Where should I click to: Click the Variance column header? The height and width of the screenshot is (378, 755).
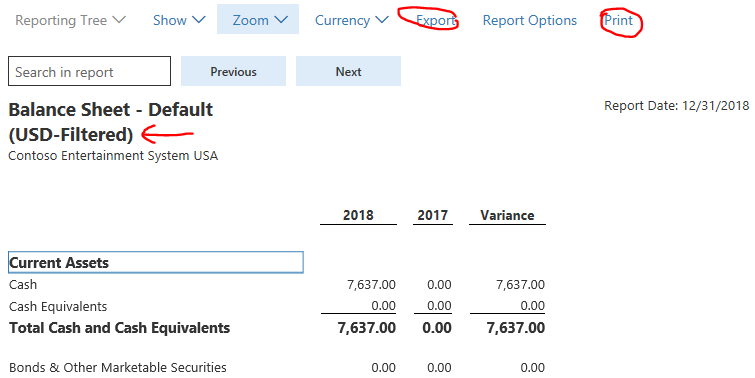pyautogui.click(x=507, y=215)
